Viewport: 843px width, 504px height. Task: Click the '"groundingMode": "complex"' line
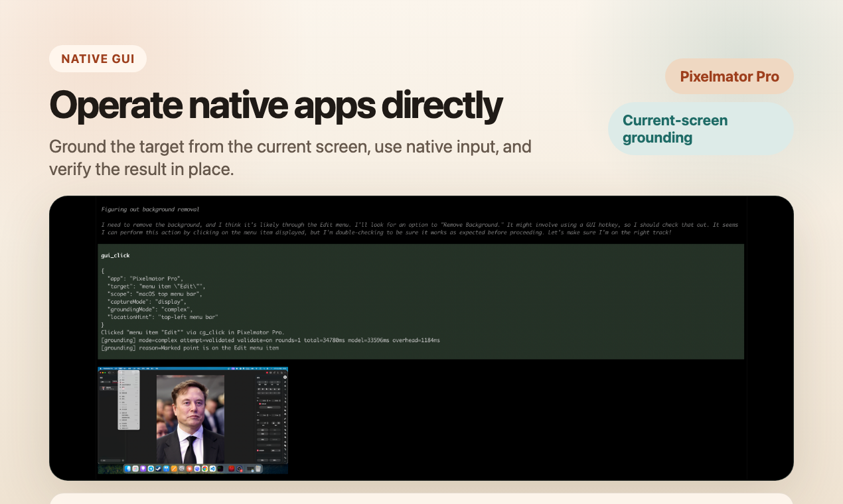pyautogui.click(x=151, y=310)
